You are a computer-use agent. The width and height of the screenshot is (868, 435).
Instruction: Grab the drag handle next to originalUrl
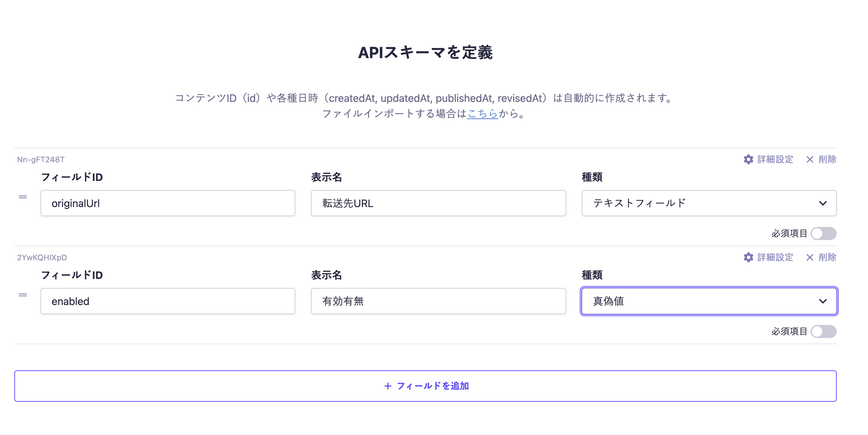click(x=23, y=196)
